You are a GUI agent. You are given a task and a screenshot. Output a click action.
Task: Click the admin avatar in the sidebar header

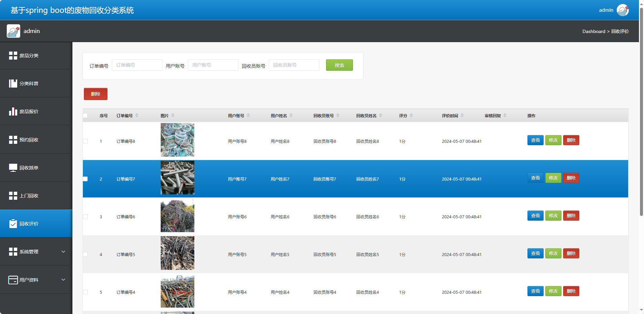click(x=13, y=31)
